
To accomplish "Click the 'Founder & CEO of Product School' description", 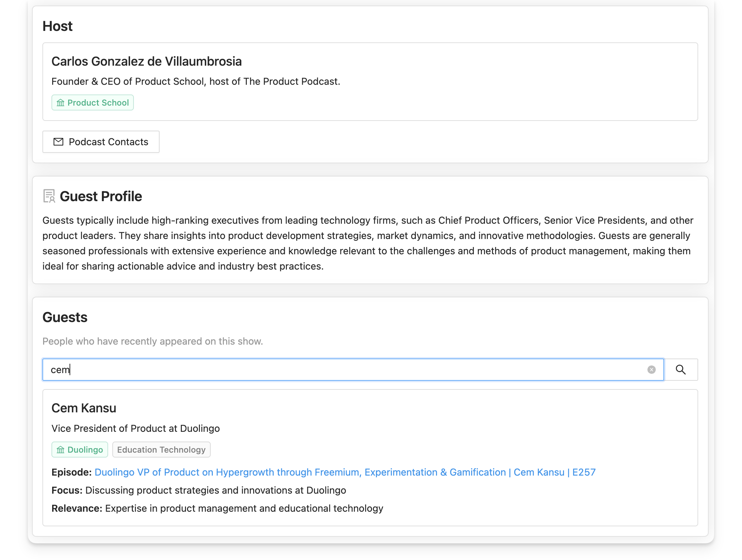I will tap(196, 81).
